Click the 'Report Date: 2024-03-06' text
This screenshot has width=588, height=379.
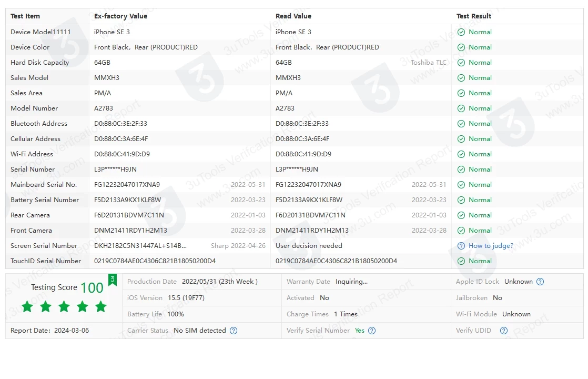(50, 331)
